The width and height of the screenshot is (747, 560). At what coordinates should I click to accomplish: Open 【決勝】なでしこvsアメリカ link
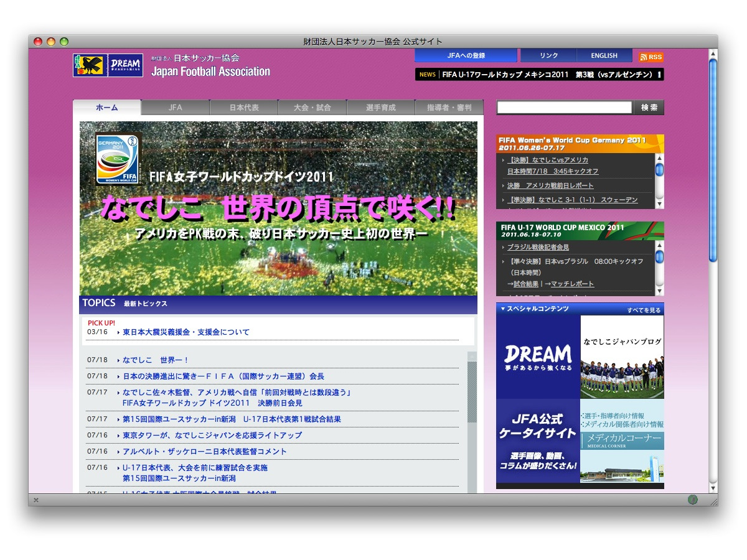pos(548,160)
